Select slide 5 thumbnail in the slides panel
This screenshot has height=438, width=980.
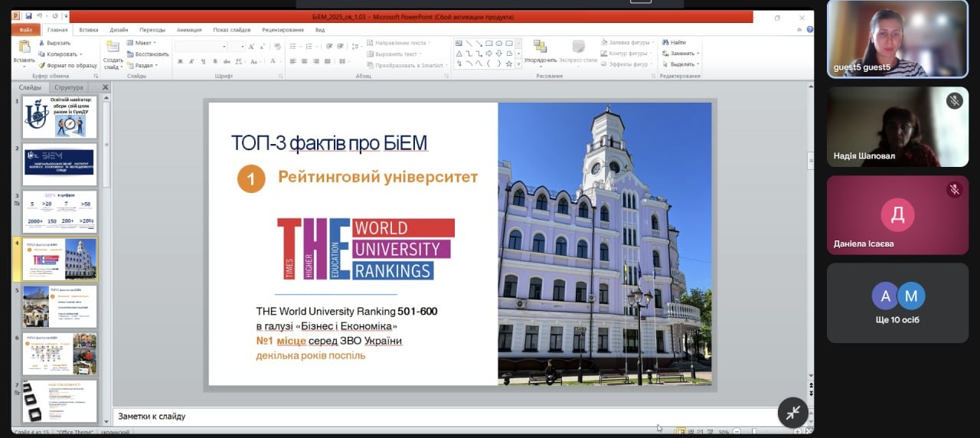click(60, 306)
